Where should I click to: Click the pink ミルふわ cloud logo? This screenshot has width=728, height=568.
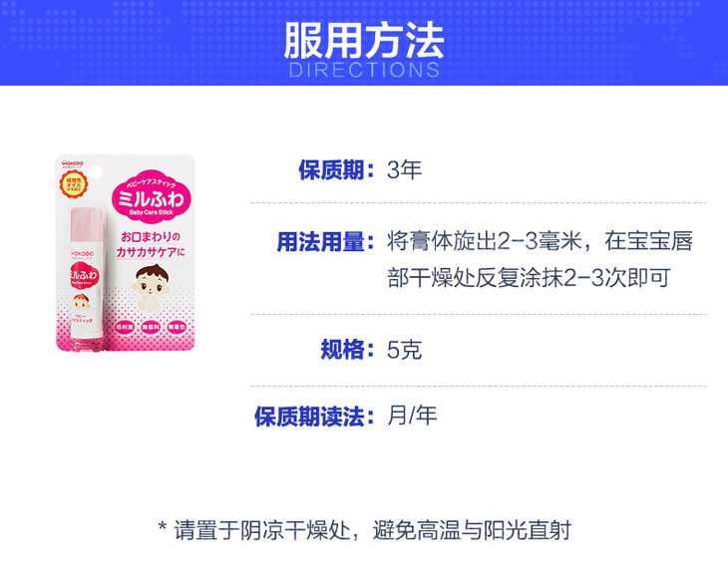151,196
